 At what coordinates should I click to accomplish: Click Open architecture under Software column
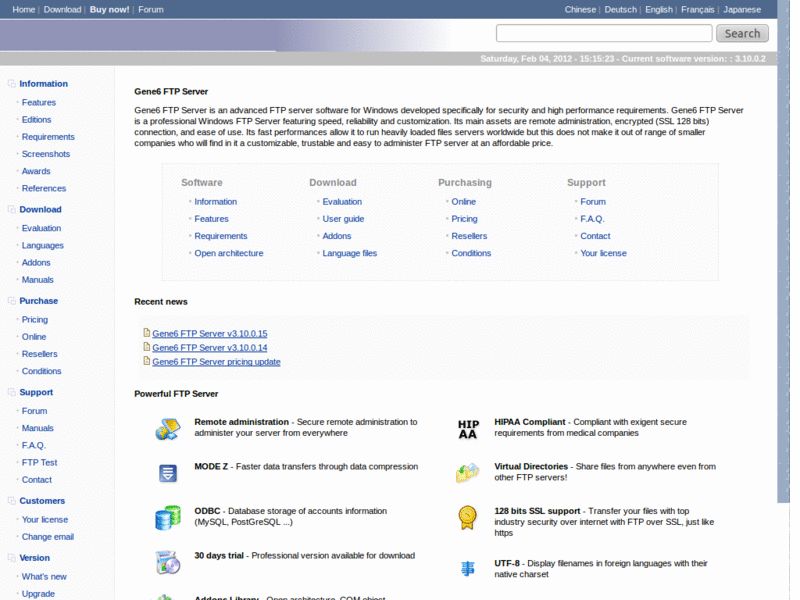229,253
